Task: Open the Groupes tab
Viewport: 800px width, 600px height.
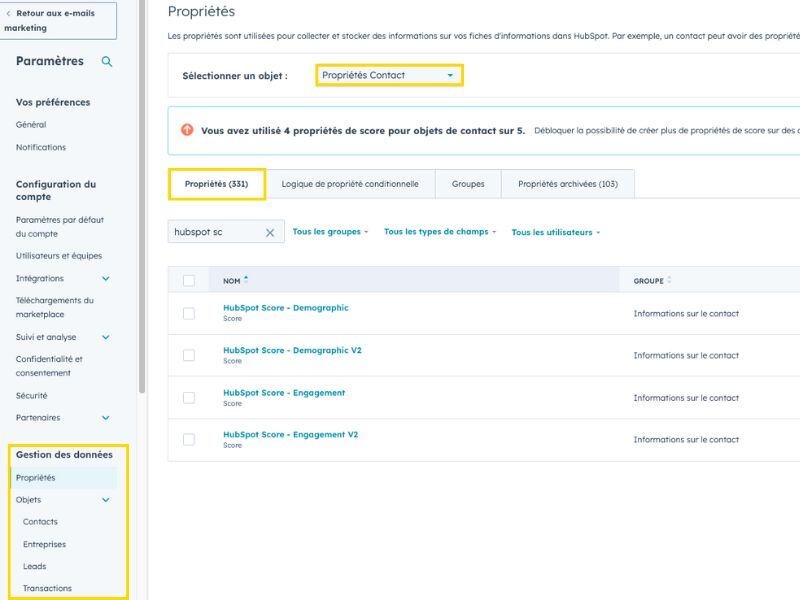Action: coord(468,184)
